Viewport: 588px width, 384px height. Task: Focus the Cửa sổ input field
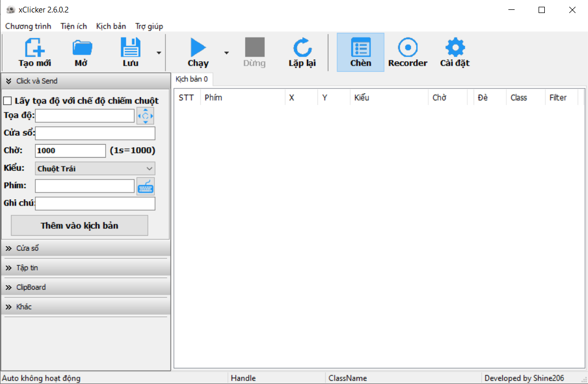click(95, 133)
